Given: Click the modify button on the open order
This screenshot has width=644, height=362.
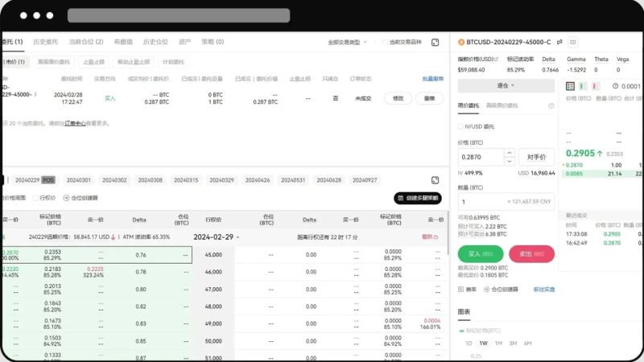Looking at the screenshot, I should point(398,98).
